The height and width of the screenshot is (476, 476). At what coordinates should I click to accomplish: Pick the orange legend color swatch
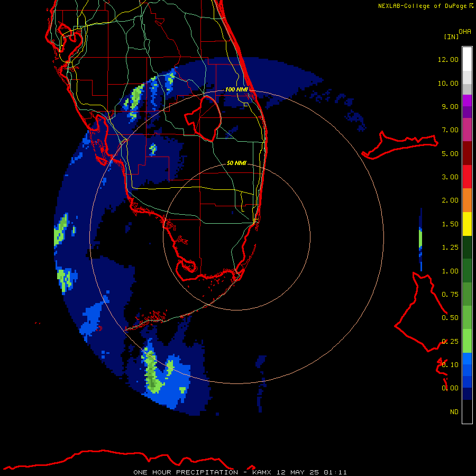point(467,200)
